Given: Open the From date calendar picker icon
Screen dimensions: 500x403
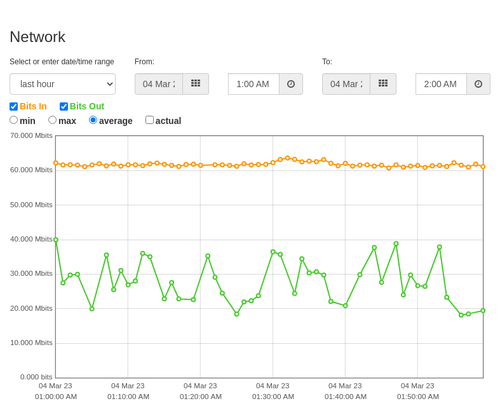Looking at the screenshot, I should (x=196, y=84).
